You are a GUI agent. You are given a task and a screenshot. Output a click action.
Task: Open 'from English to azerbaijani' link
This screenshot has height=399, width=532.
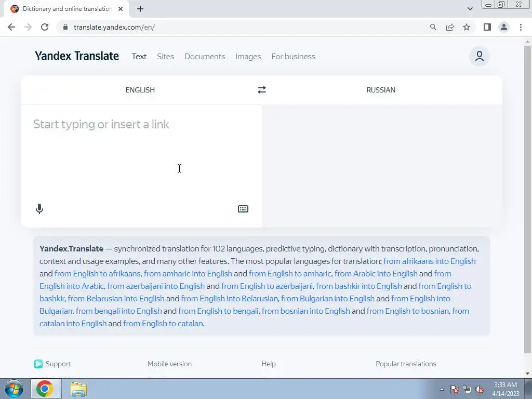pyautogui.click(x=267, y=286)
